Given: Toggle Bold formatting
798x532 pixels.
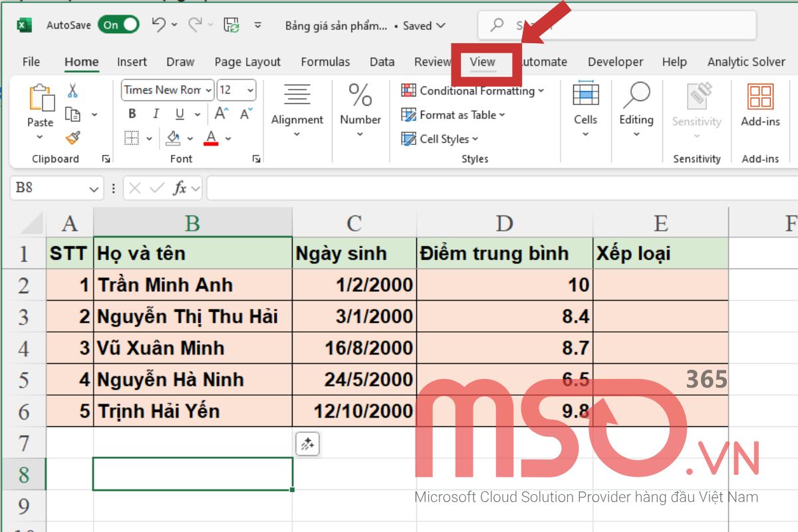Looking at the screenshot, I should pyautogui.click(x=132, y=114).
